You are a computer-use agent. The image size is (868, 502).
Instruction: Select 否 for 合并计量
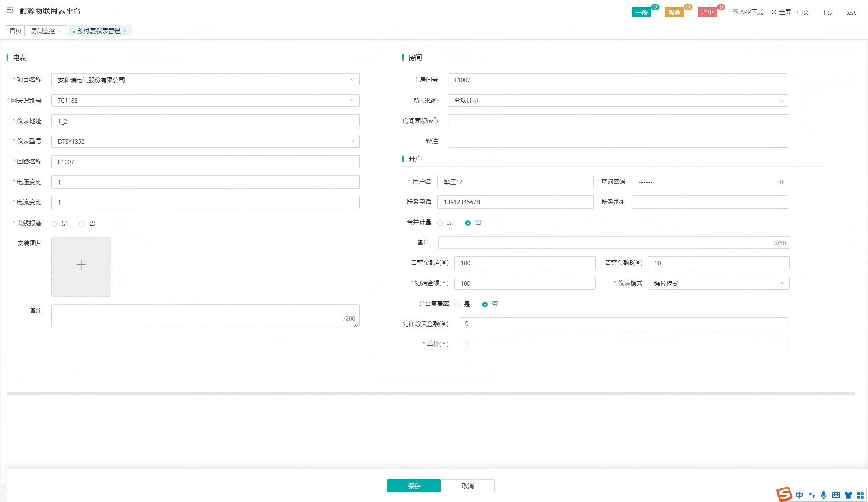click(468, 223)
